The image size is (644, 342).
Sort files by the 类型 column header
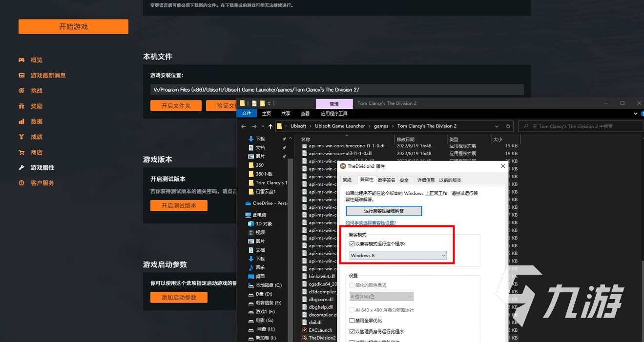[x=454, y=140]
